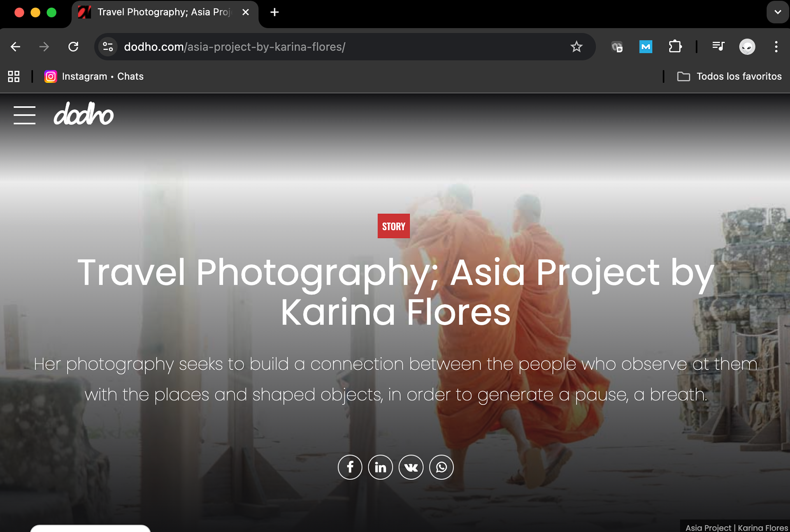Screen dimensions: 790x532
Task: Open the Chrome three-dot menu
Action: pyautogui.click(x=776, y=47)
